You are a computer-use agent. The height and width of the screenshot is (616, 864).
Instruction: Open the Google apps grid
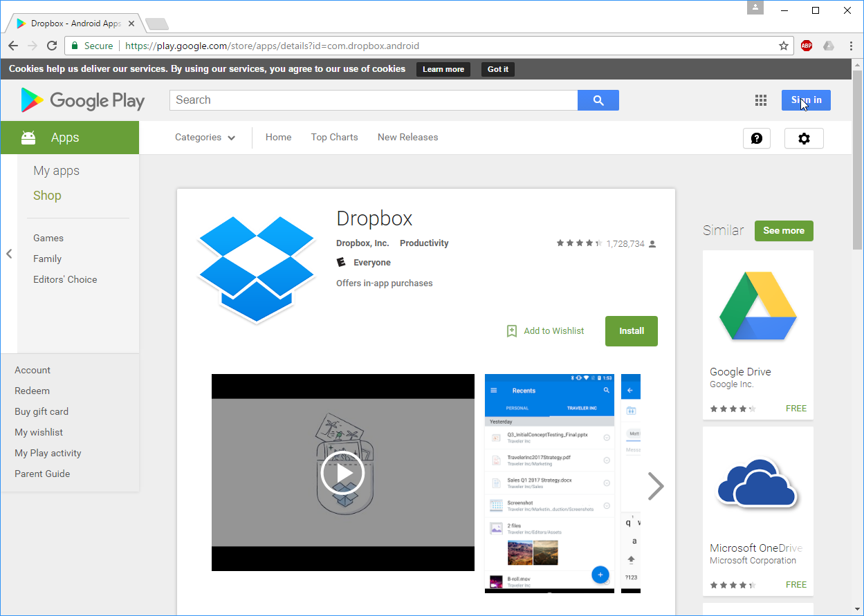click(761, 100)
